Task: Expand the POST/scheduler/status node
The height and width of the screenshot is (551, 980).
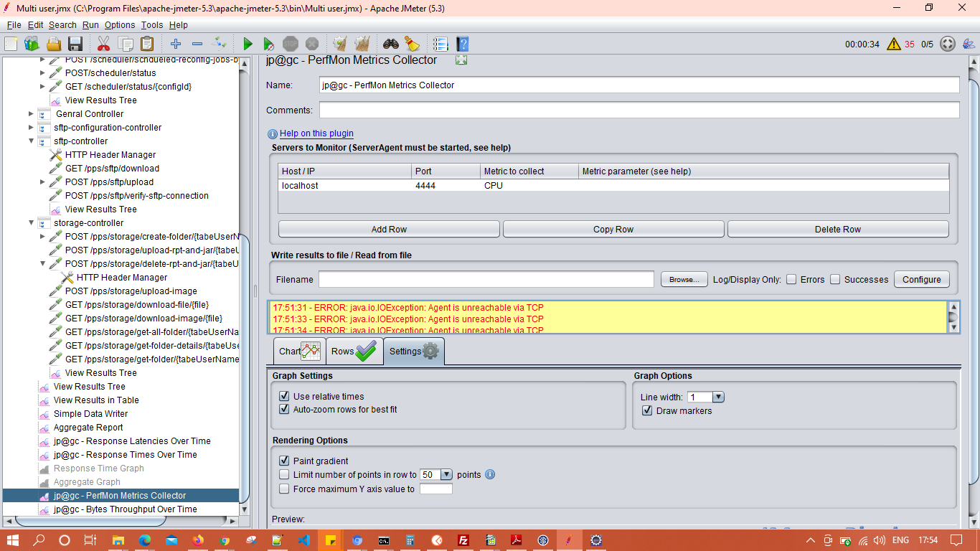Action: [43, 73]
